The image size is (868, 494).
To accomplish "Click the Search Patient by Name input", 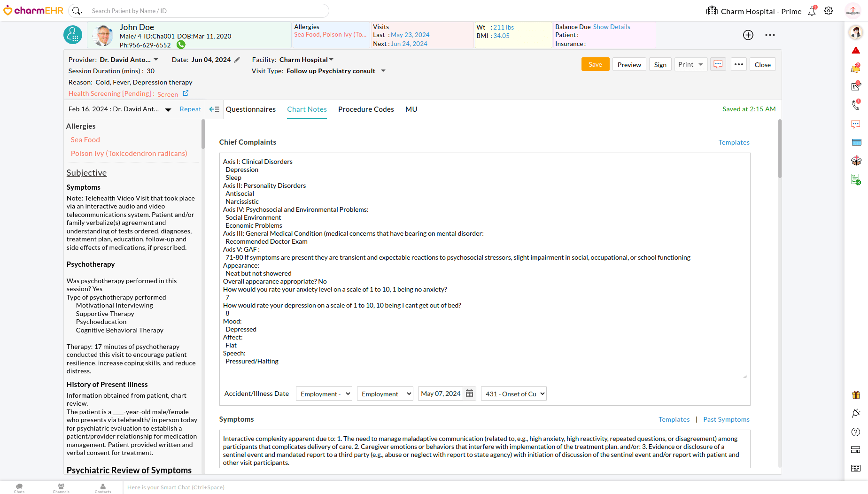I will coord(207,11).
